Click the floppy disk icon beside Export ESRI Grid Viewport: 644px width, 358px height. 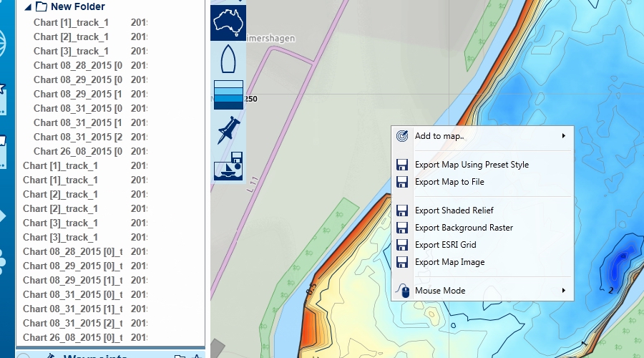click(402, 245)
